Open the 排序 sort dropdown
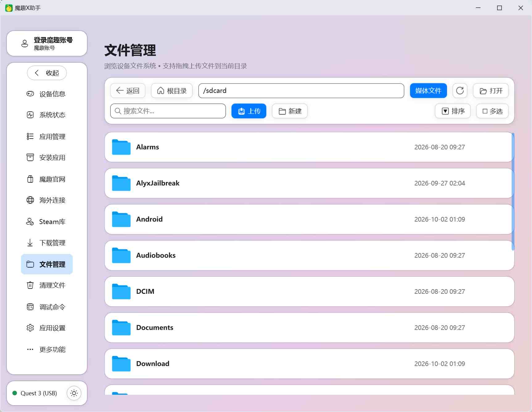This screenshot has width=532, height=412. pos(453,111)
